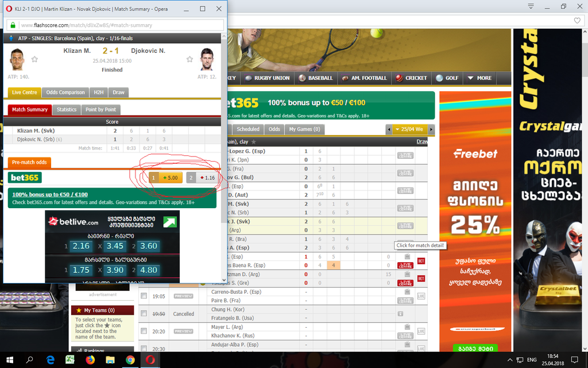Open the Draw tab in popup
588x368 pixels.
[x=118, y=93]
